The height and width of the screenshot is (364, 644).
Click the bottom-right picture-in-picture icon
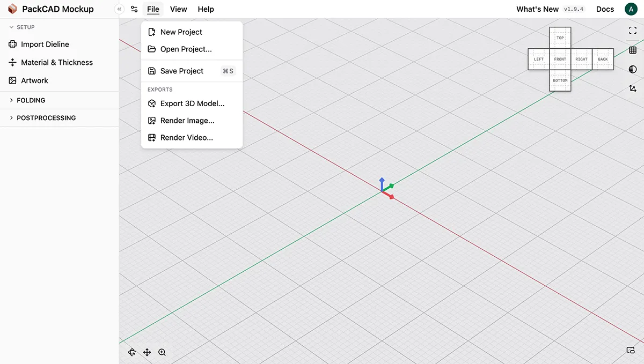click(x=631, y=351)
